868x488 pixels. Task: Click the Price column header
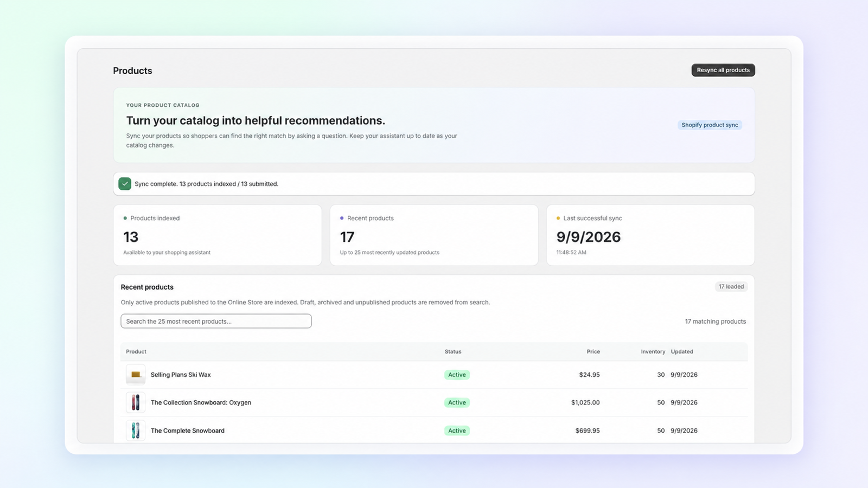(593, 351)
